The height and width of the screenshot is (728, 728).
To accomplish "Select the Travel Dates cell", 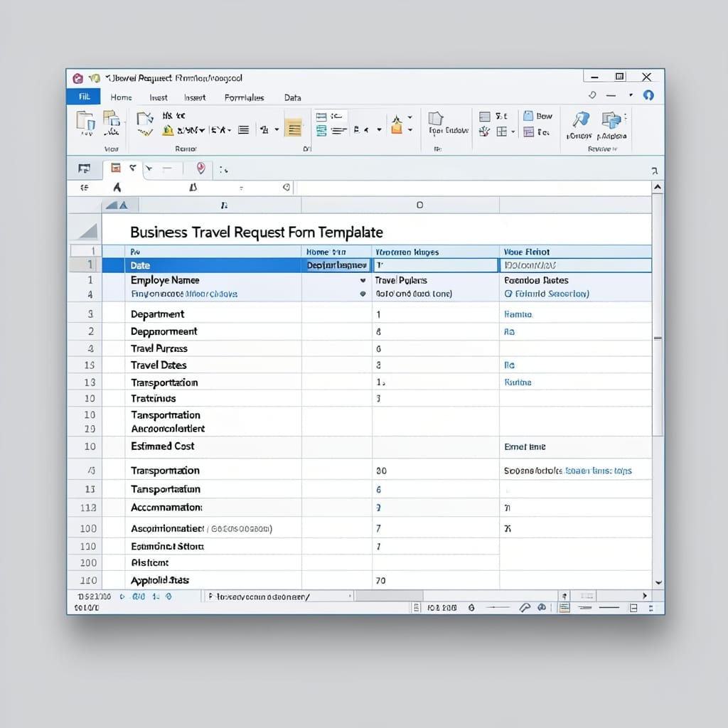I will click(213, 365).
